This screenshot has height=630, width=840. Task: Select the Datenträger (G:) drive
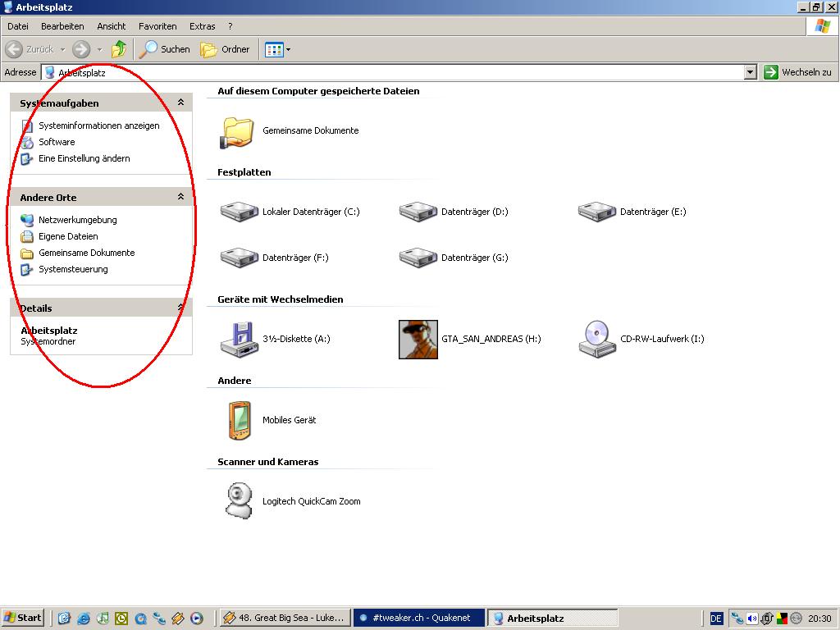(418, 258)
